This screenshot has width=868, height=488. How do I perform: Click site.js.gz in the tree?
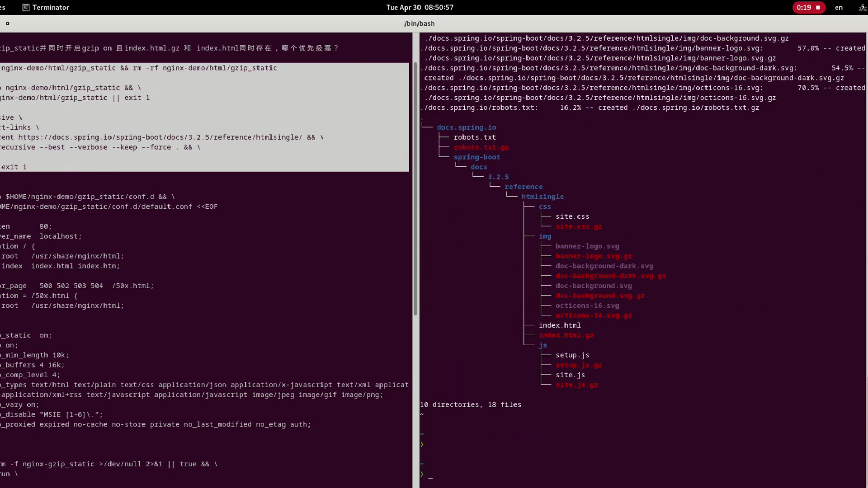click(x=576, y=385)
